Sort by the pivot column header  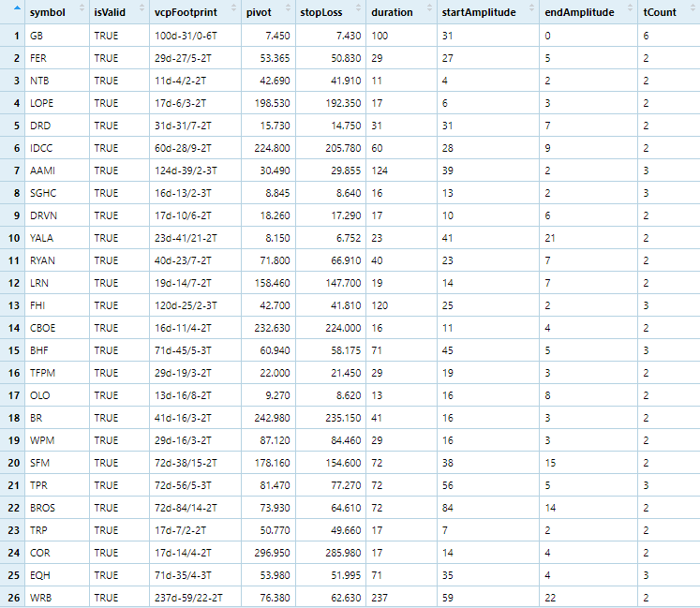point(268,12)
